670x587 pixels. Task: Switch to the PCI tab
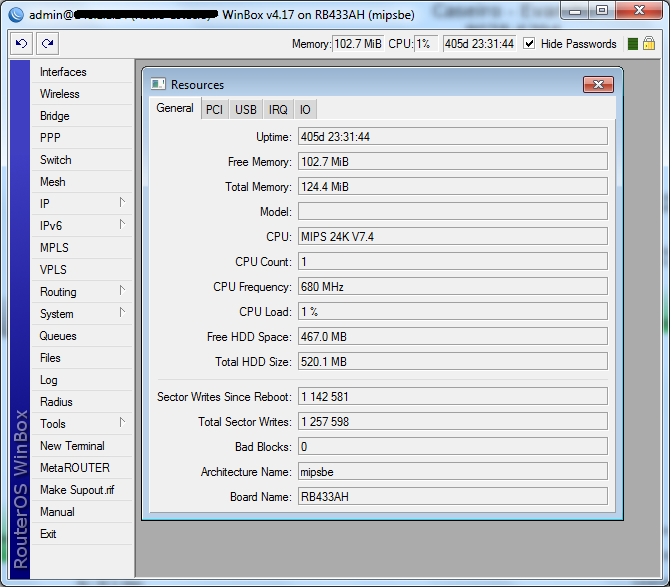coord(215,110)
